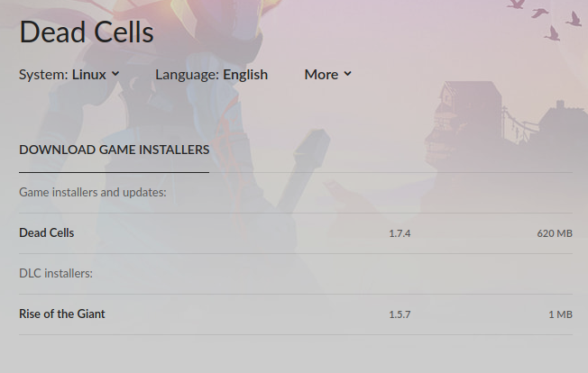Click the 1 MB file size
Image resolution: width=588 pixels, height=373 pixels.
point(561,314)
